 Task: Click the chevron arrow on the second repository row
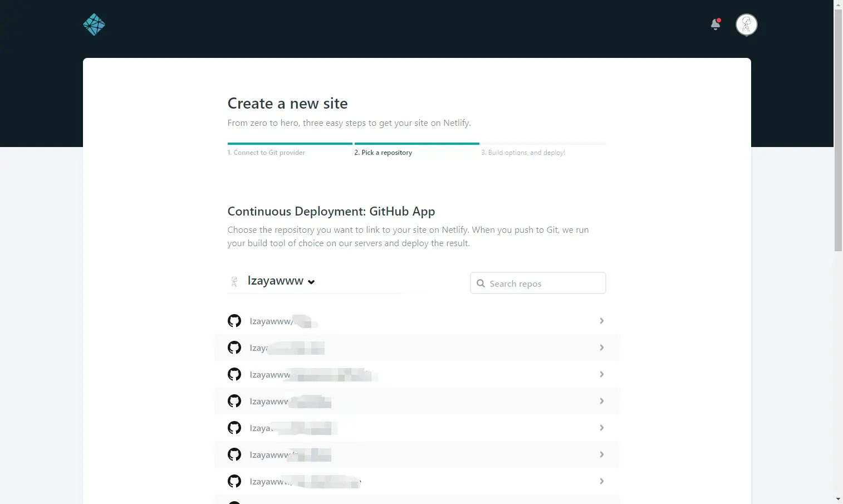(x=601, y=348)
